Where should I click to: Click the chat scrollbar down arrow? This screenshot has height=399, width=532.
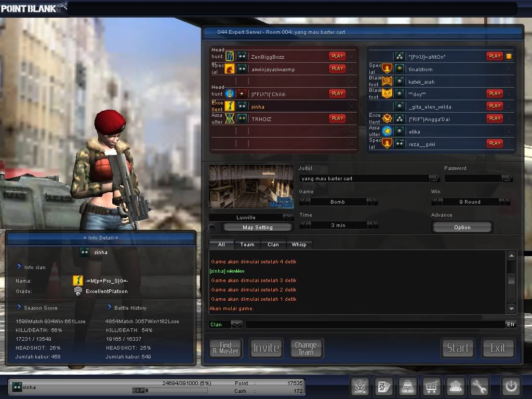pos(511,309)
